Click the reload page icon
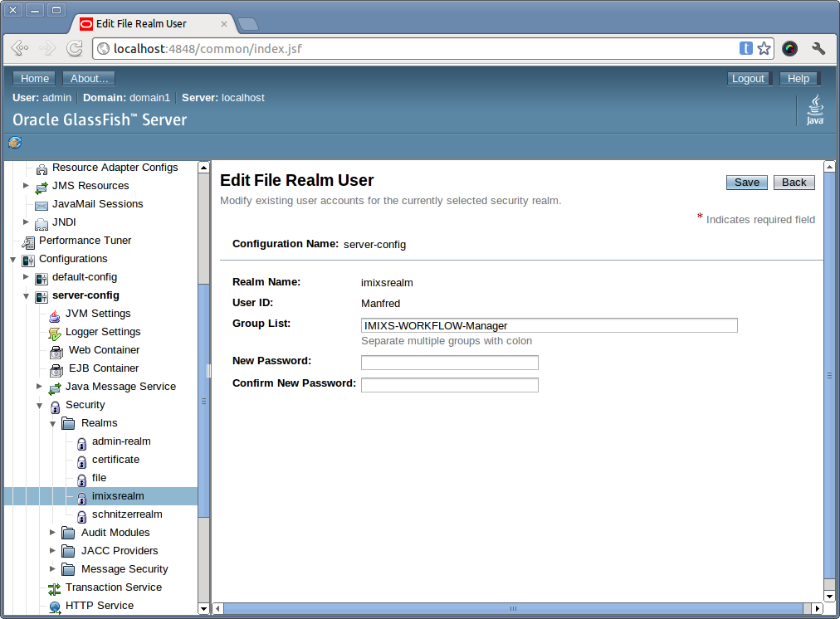 [x=75, y=49]
